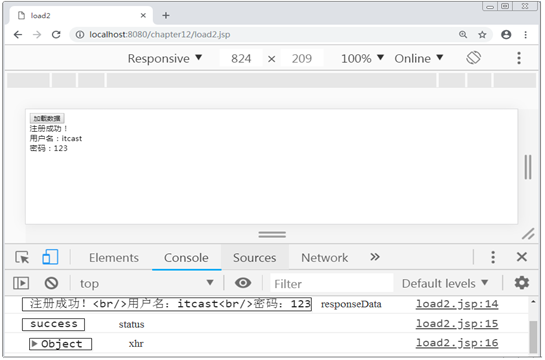The height and width of the screenshot is (360, 545).
Task: Switch to Elements tab
Action: pos(114,258)
